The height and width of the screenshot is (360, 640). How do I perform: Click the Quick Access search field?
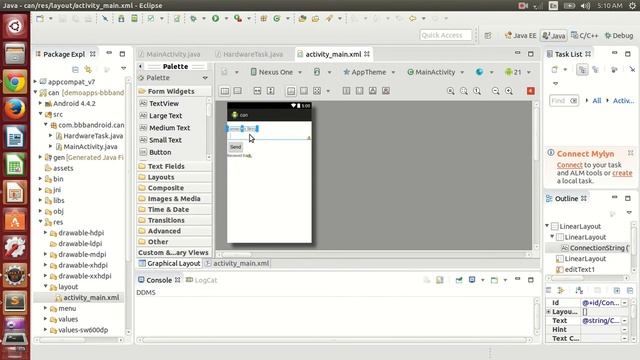[445, 35]
